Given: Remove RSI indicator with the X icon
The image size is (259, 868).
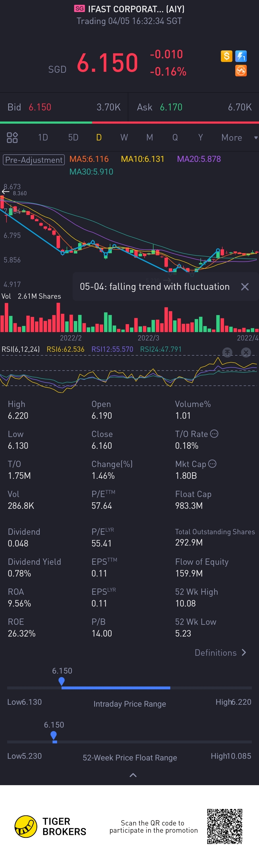Looking at the screenshot, I should 246,352.
